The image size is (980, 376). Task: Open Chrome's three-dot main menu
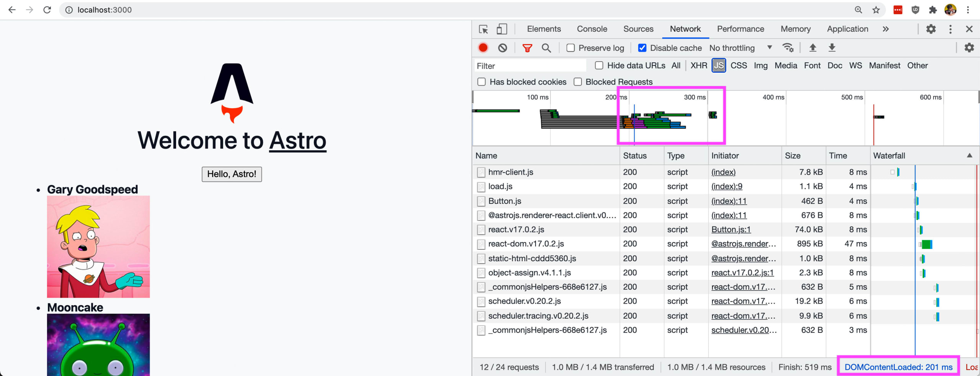968,10
